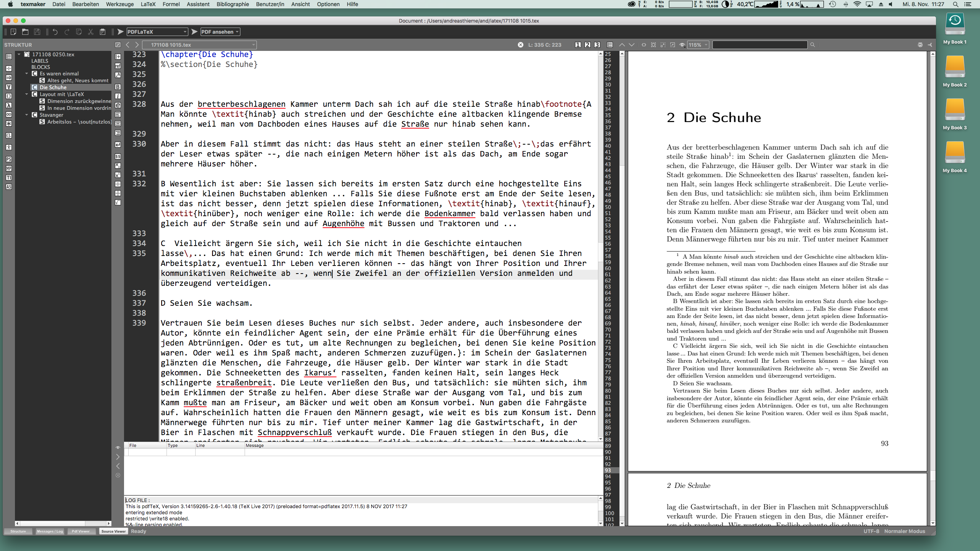Apply italic with the i icon
Screen dimensions: 980x551
coord(118,96)
